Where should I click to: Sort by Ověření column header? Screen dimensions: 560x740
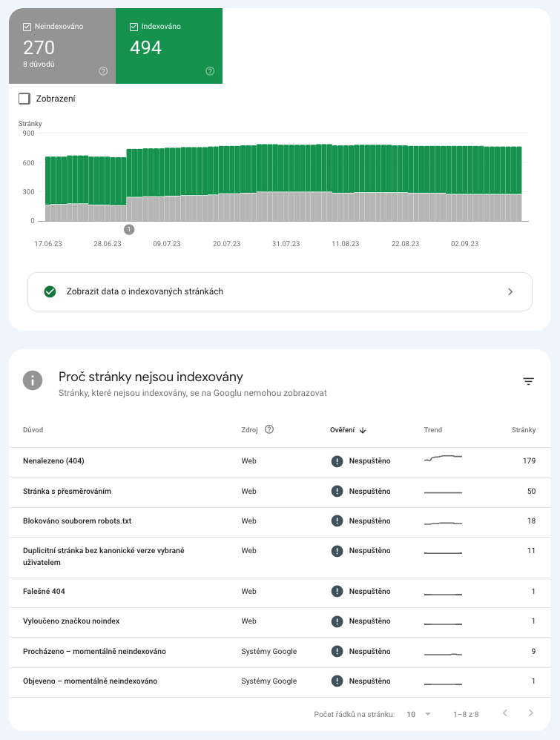point(343,430)
